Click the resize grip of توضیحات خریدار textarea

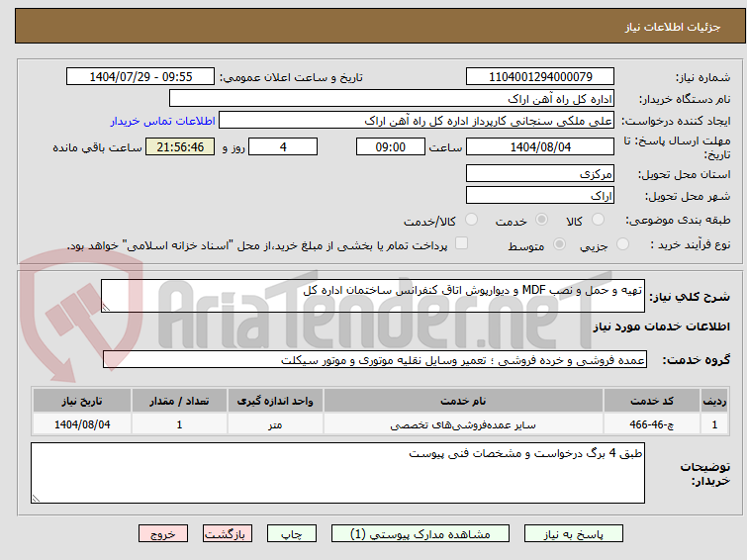point(36,499)
